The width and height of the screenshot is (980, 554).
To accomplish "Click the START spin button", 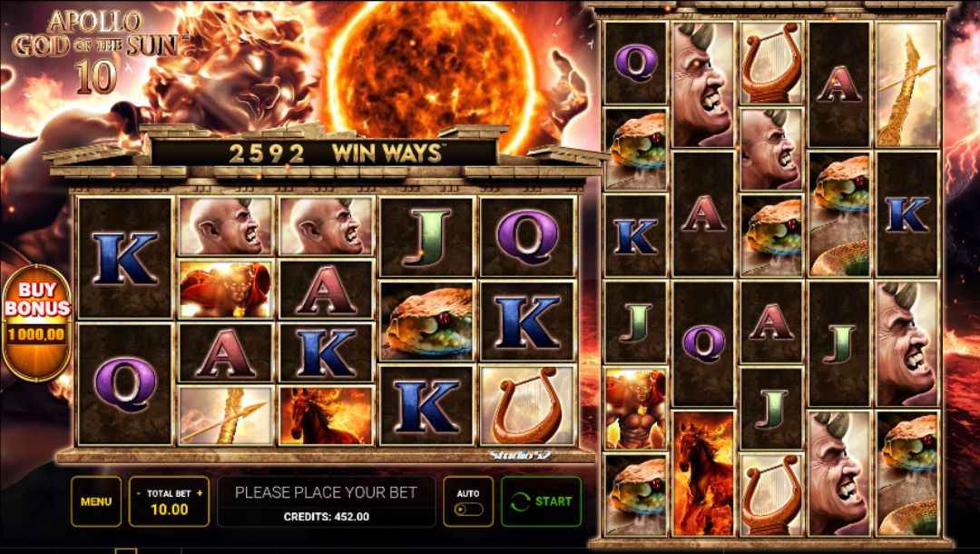I will tap(541, 501).
